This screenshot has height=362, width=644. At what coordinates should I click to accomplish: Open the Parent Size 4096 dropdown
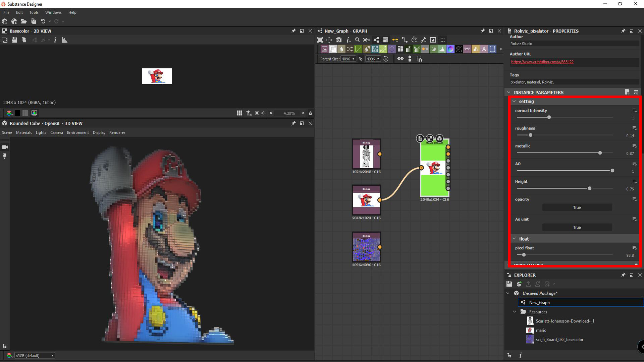click(348, 59)
